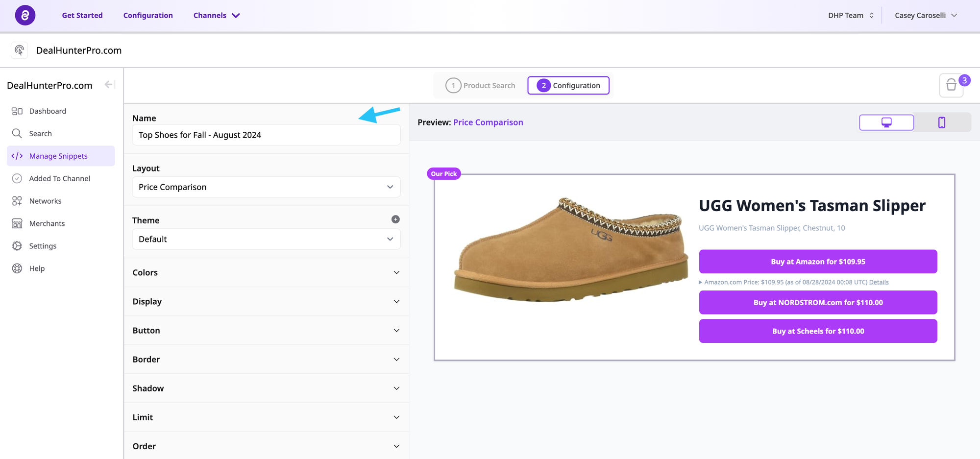Add a new theme with plus icon
This screenshot has width=980, height=459.
pos(395,219)
